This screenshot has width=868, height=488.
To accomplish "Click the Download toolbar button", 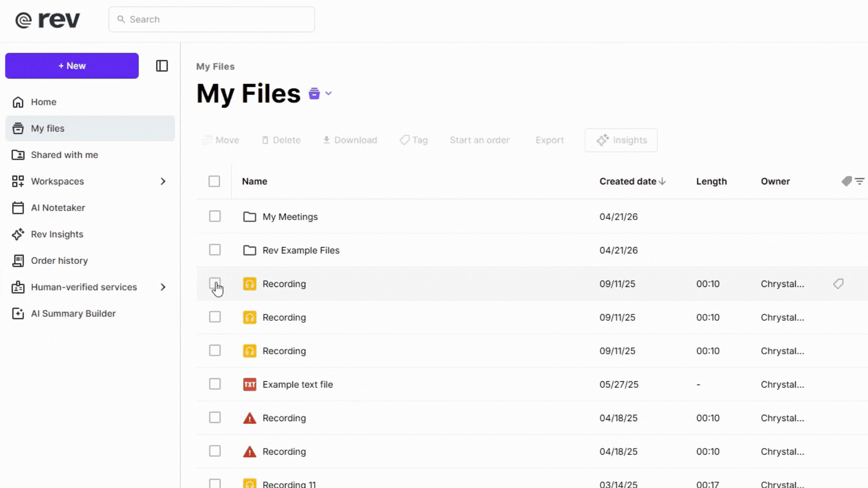I will click(350, 140).
